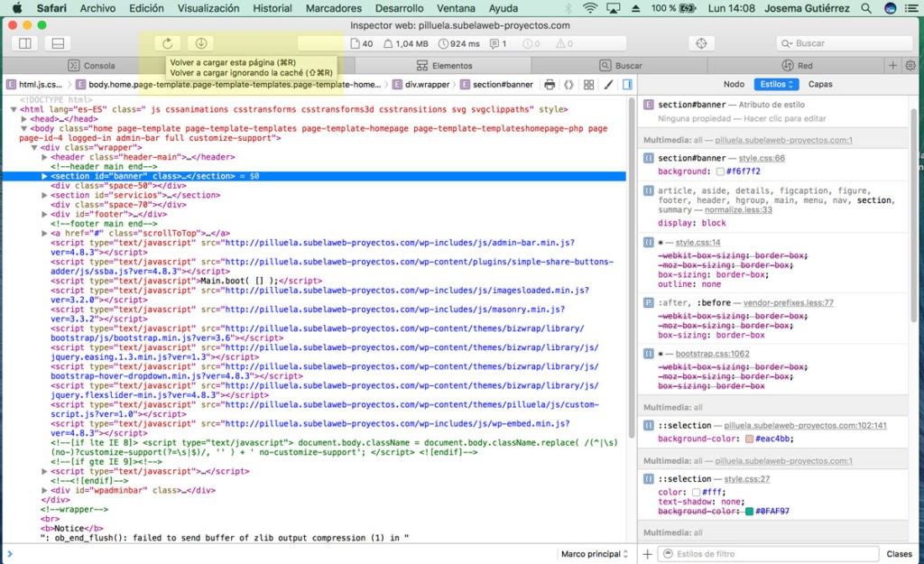Click the curly braces shadow DOM icon
The image size is (924, 564).
coord(568,85)
